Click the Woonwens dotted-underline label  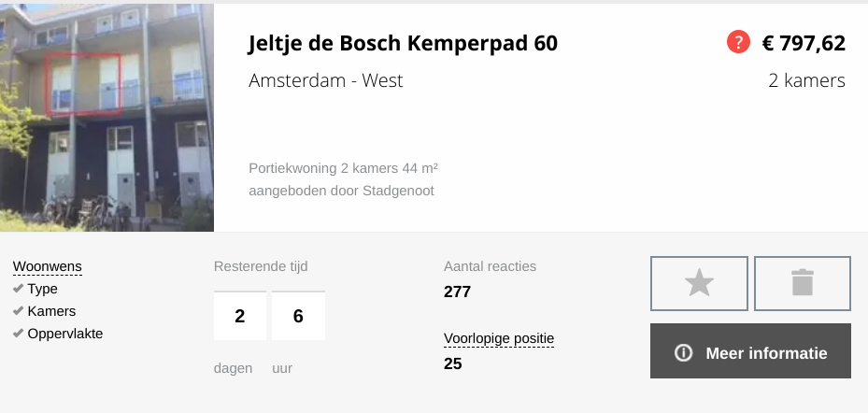[47, 267]
